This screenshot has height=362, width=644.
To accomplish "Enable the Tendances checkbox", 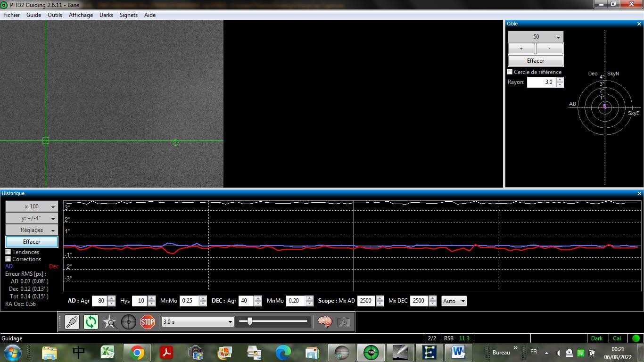I will 8,252.
